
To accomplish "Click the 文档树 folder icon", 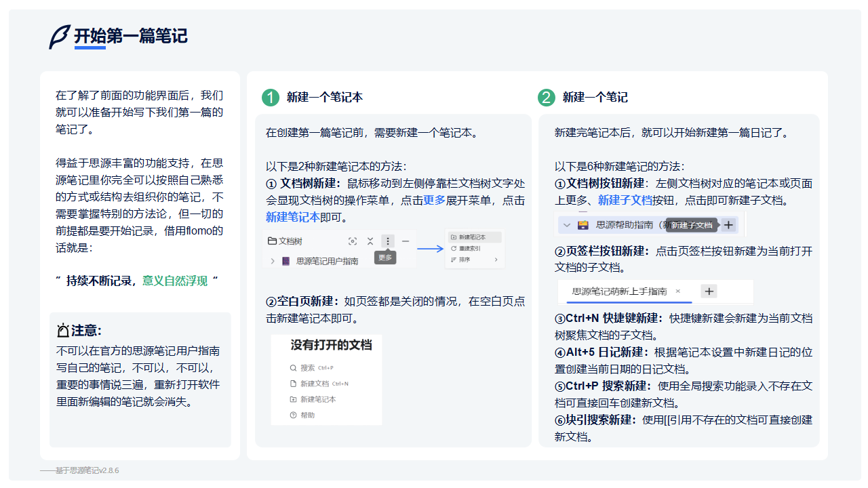I will point(272,241).
